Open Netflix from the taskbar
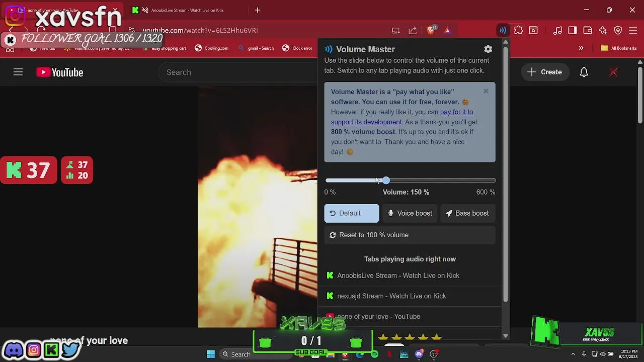644x362 pixels. 389,354
